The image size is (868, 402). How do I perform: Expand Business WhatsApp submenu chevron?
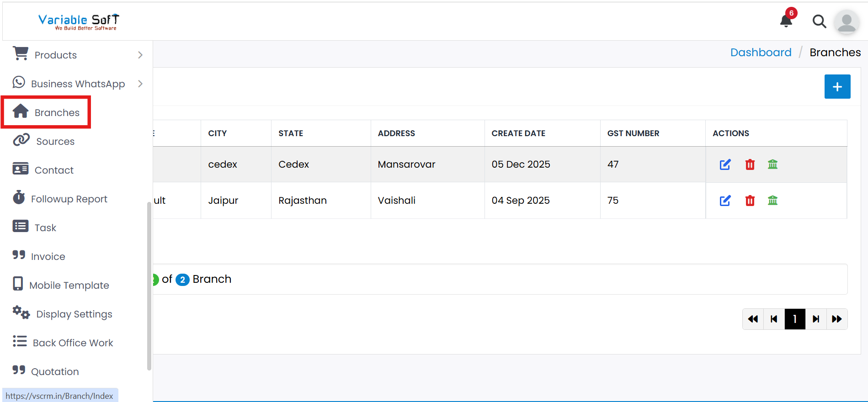[x=140, y=84]
